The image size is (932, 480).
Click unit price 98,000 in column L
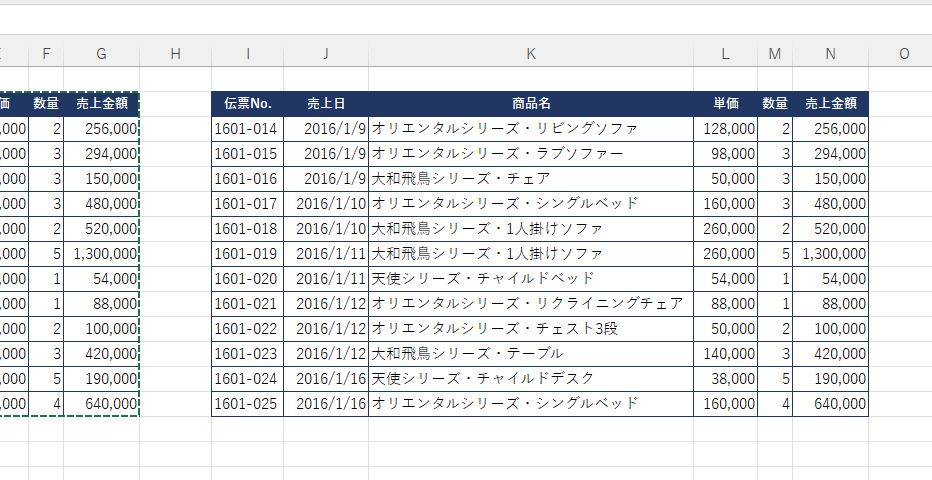[x=725, y=154]
